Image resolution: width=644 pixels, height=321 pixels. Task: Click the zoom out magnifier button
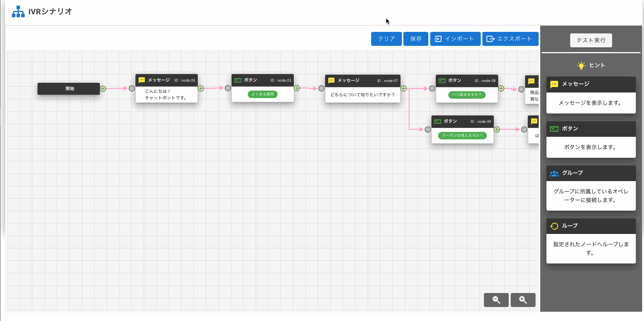click(x=496, y=300)
